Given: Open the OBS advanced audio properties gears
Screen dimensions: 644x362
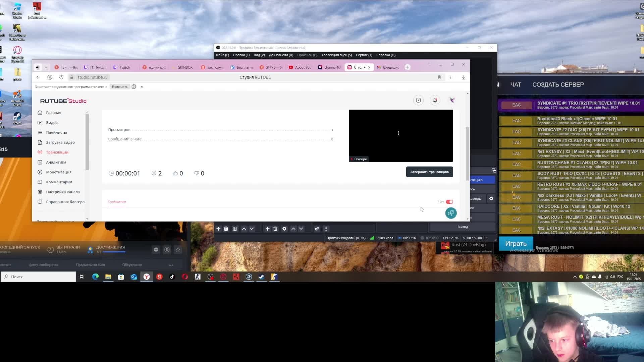Looking at the screenshot, I should pyautogui.click(x=317, y=229).
